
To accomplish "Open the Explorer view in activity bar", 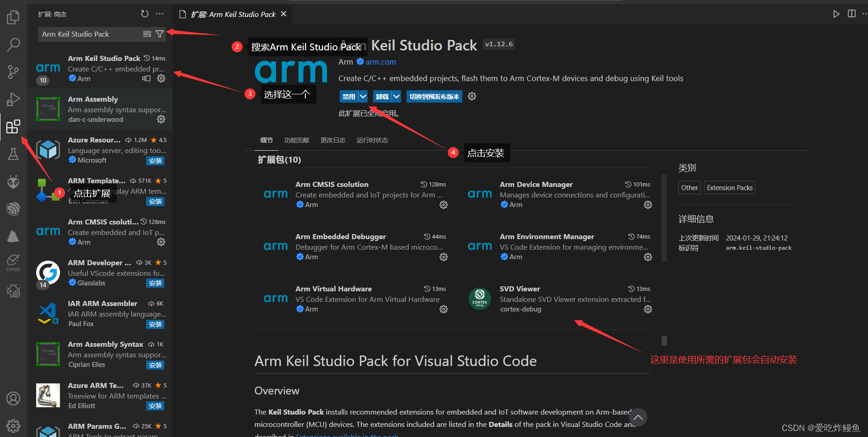I will [13, 18].
